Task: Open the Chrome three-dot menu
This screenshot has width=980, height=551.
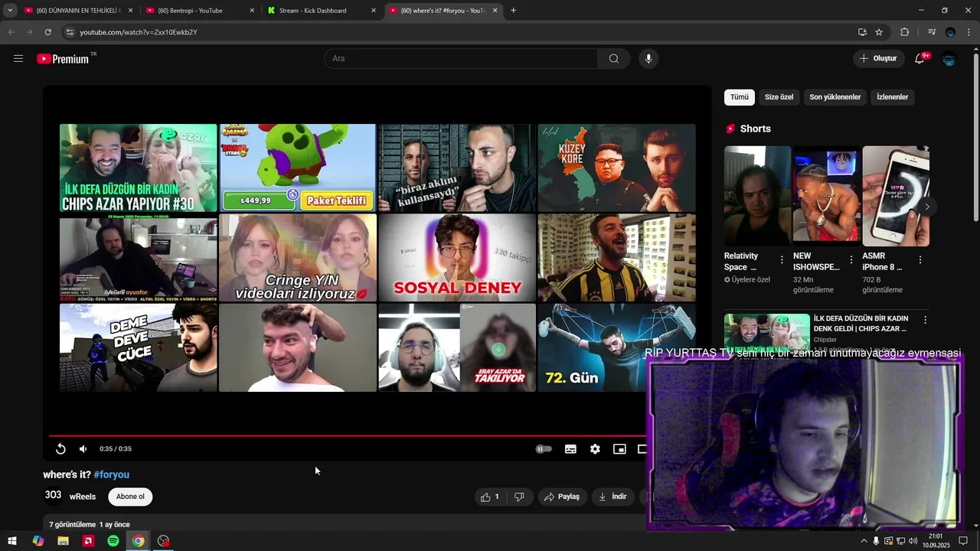Action: (x=969, y=32)
